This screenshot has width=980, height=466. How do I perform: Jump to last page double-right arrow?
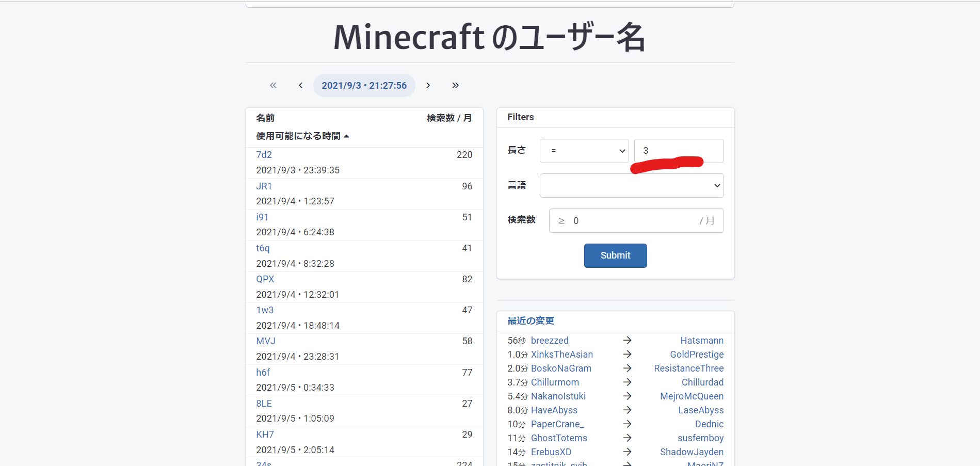pyautogui.click(x=455, y=85)
